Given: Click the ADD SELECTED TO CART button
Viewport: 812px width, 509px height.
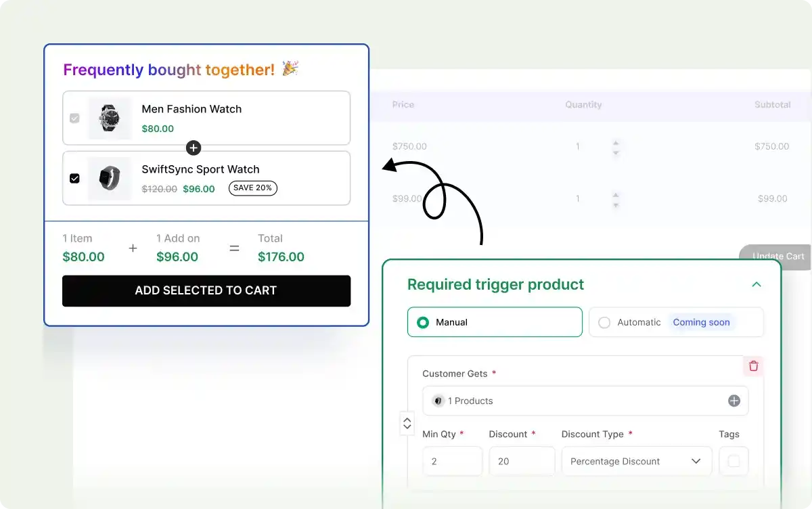Looking at the screenshot, I should point(206,290).
